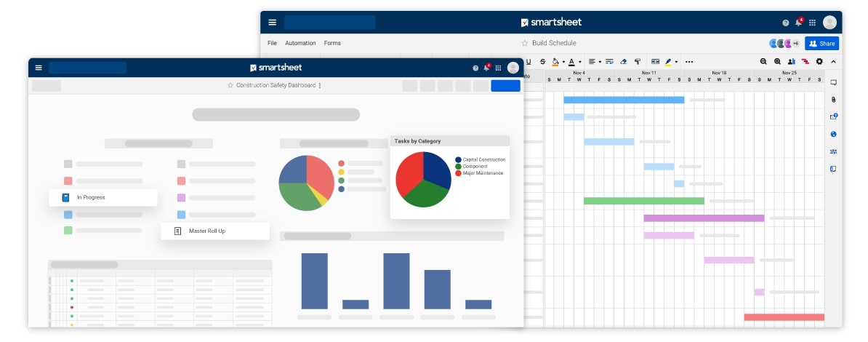Open alignment dropdown arrow
Image resolution: width=868 pixels, height=342 pixels.
[600, 62]
